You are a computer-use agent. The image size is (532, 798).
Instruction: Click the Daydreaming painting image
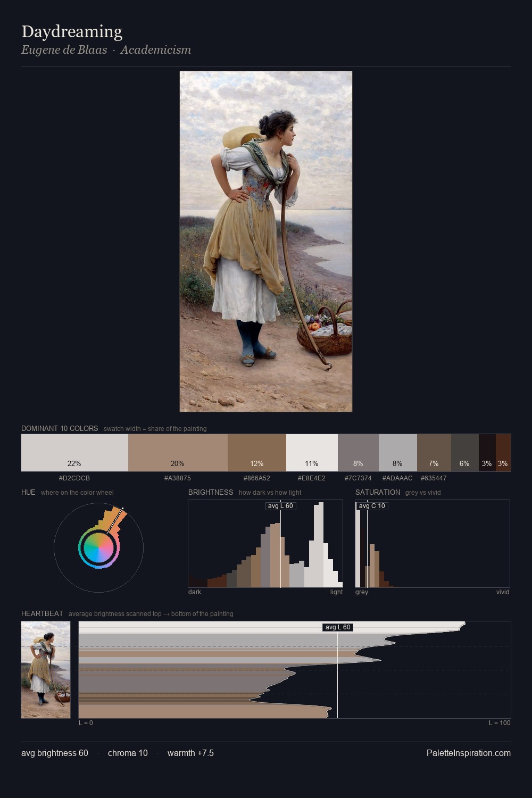point(266,242)
